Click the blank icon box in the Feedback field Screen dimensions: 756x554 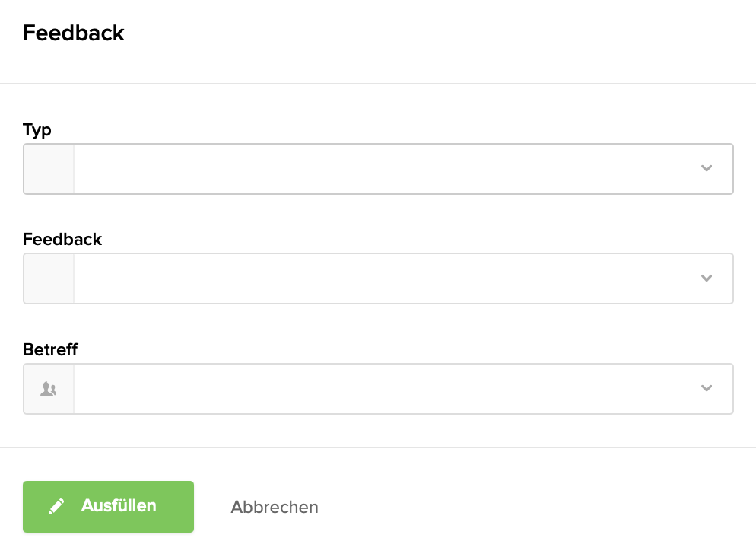(x=49, y=279)
